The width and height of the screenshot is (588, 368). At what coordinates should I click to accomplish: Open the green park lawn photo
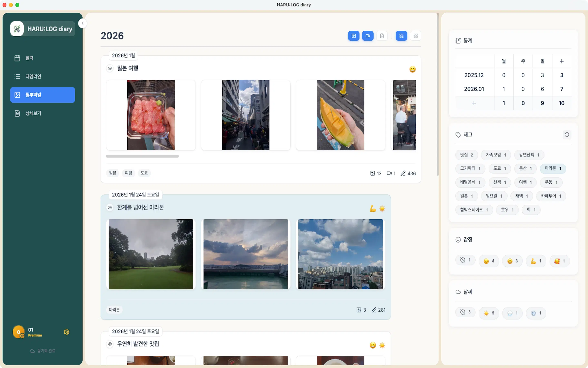[x=151, y=254]
